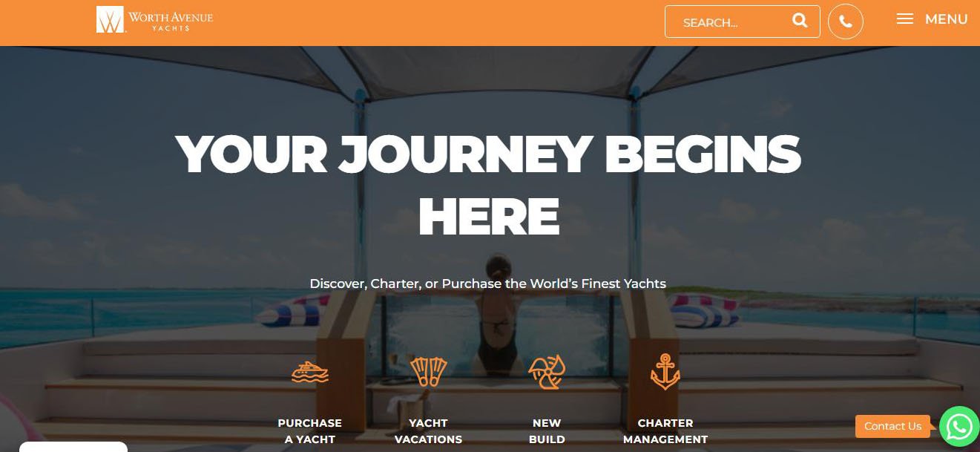
Task: Select the yacht boat icon
Action: tap(310, 371)
